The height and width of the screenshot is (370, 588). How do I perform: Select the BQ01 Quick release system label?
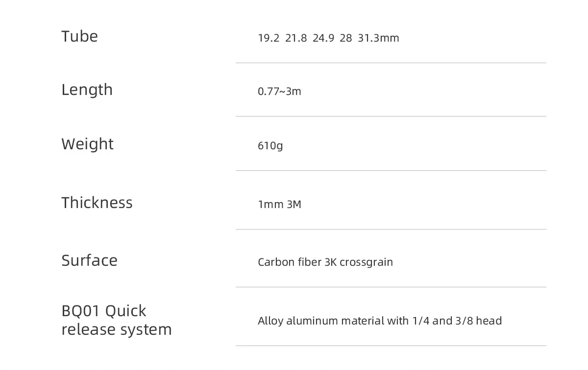coord(116,320)
